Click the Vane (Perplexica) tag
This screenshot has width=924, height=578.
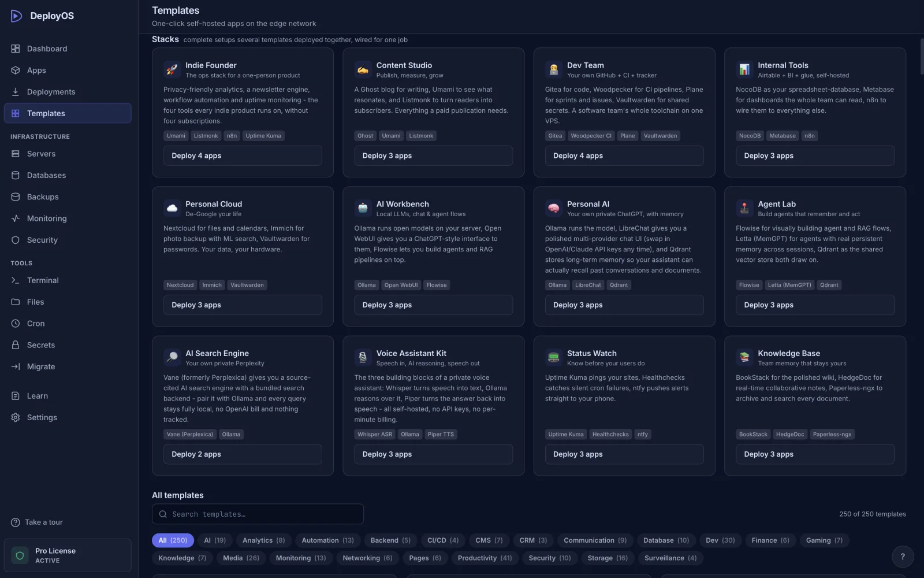point(190,434)
